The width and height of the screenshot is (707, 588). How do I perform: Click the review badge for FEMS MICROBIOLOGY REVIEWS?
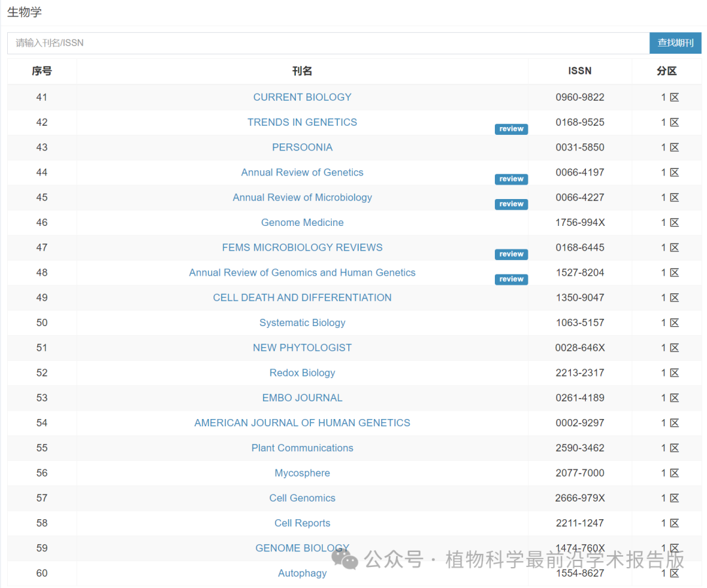tap(511, 254)
